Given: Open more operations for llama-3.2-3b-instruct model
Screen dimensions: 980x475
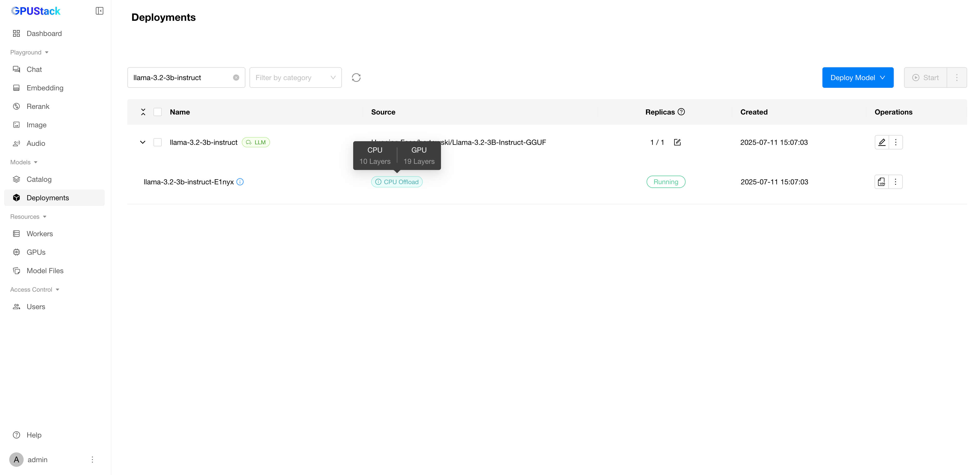Looking at the screenshot, I should coord(896,142).
